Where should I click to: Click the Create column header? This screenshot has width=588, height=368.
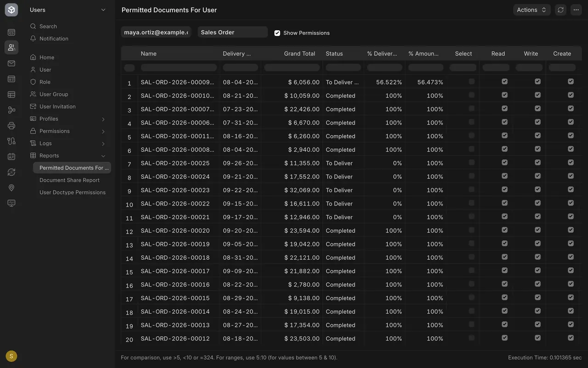562,54
